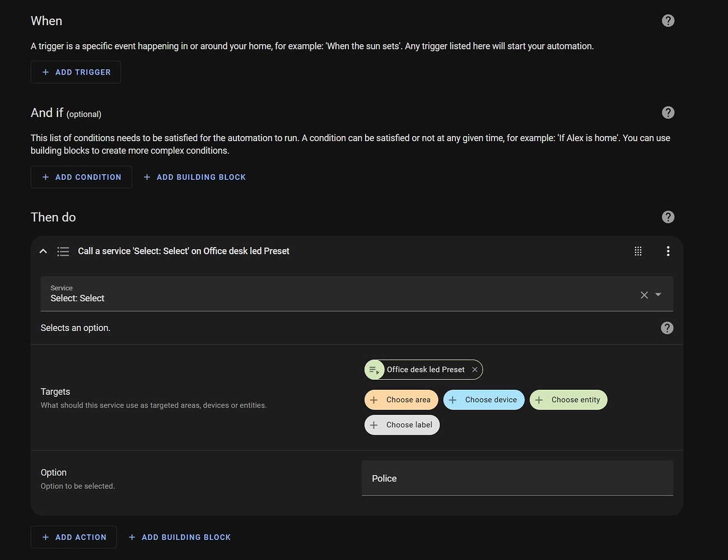This screenshot has height=560, width=728.
Task: Open the action's three-dot overflow menu
Action: point(668,251)
